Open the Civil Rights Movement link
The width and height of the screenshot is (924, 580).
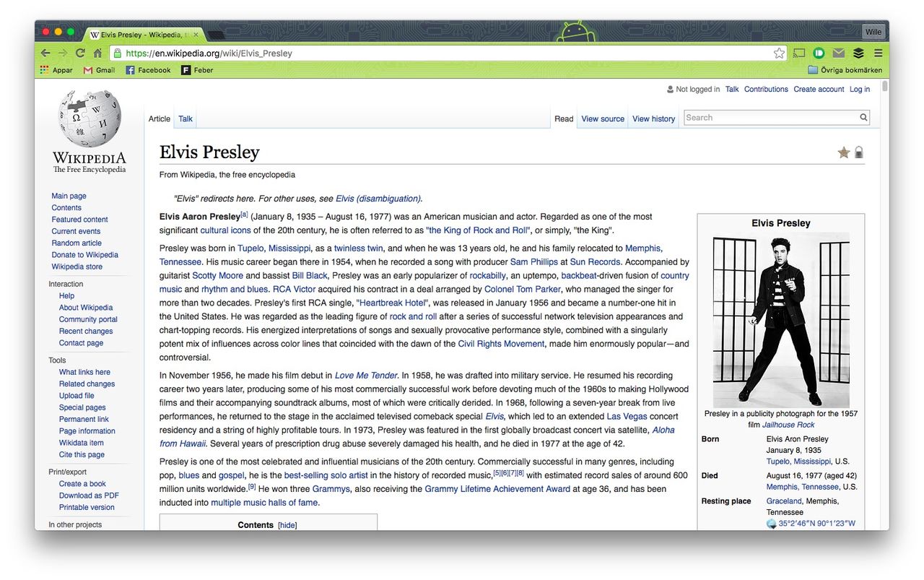[501, 344]
